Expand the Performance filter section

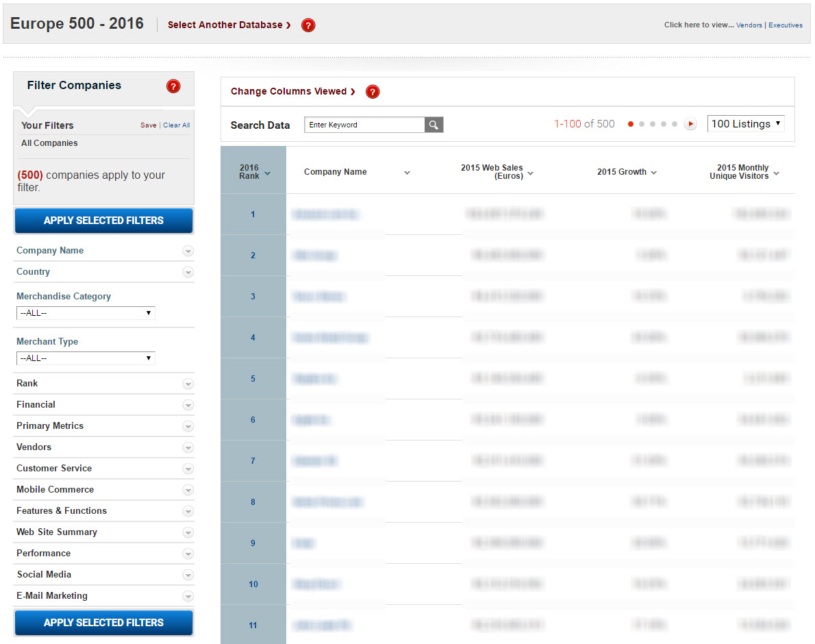click(188, 555)
